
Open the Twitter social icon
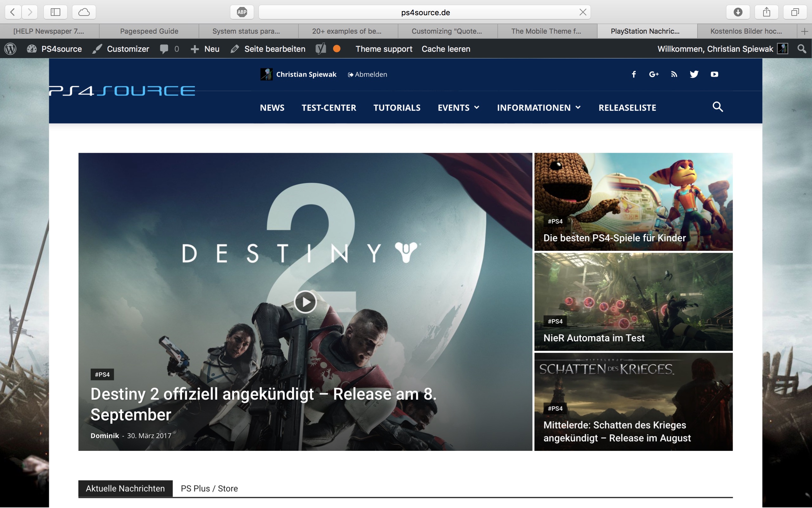tap(694, 74)
